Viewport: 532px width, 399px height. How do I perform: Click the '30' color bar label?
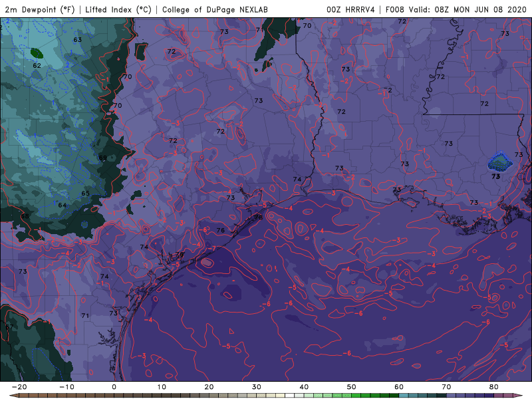[257, 387]
